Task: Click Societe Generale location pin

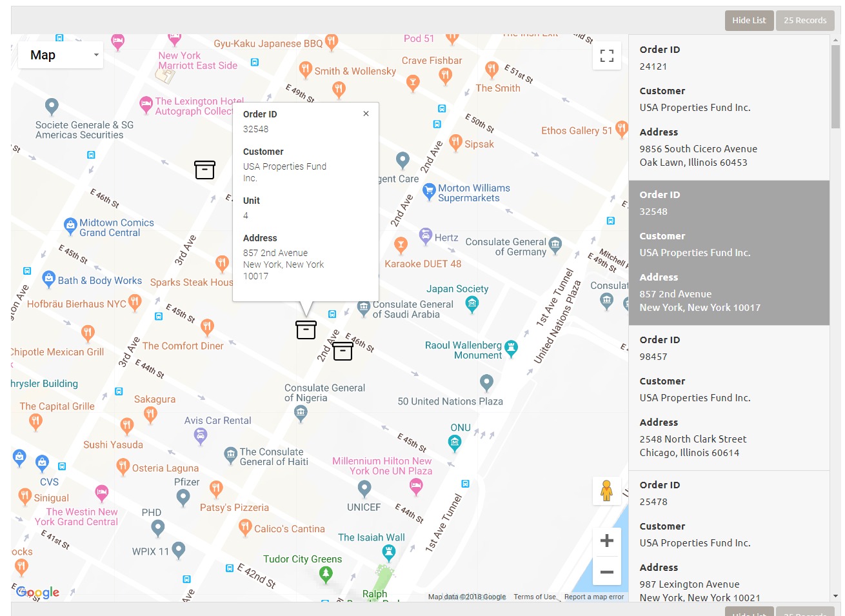Action: pos(52,106)
